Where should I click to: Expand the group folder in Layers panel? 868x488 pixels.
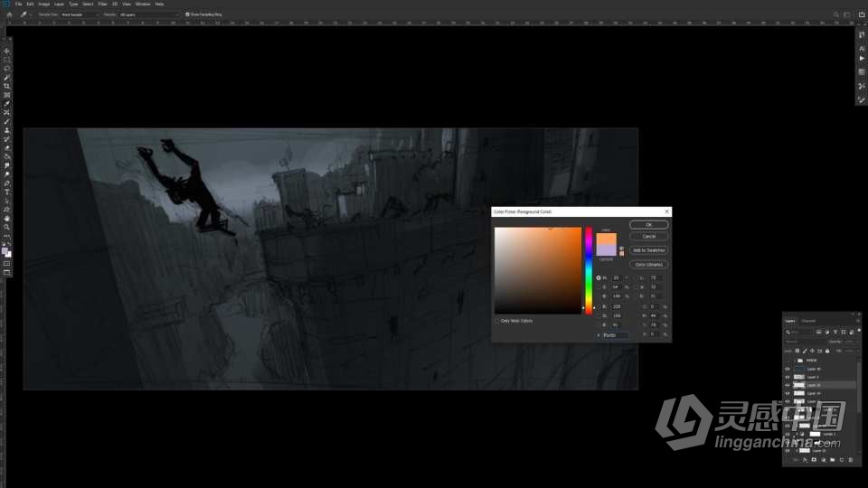[x=795, y=361]
